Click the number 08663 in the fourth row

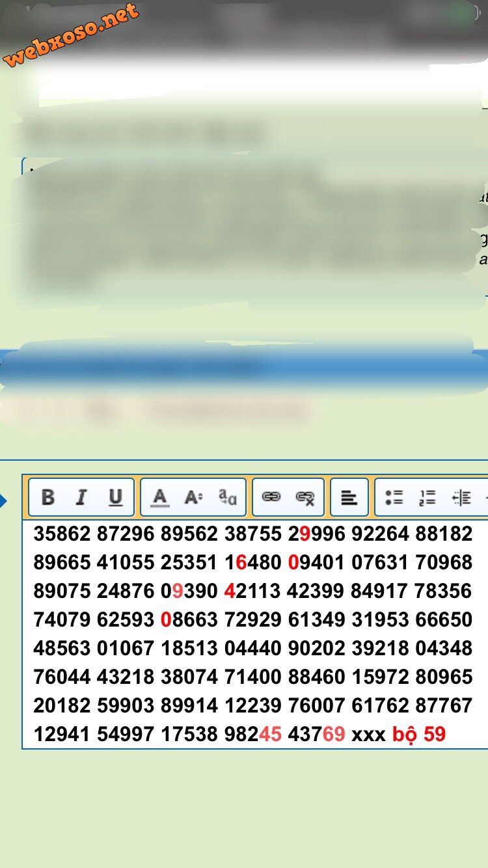point(189,620)
